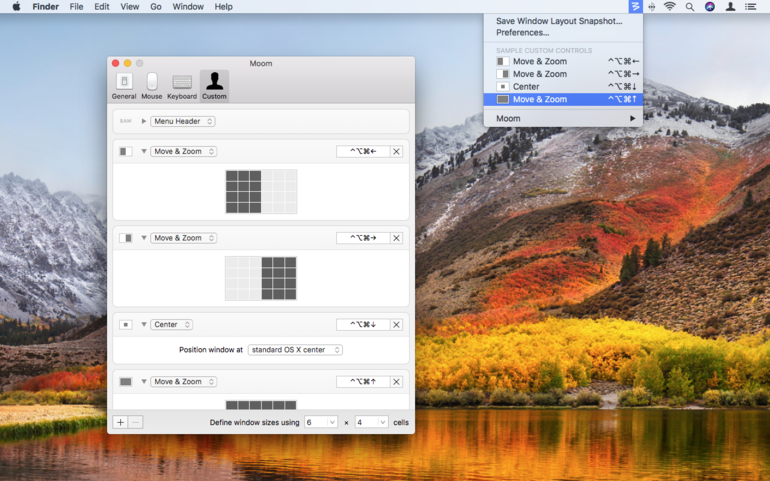Viewport: 770px width, 481px height.
Task: Click the right-half icon in Moom menu
Action: tap(502, 74)
